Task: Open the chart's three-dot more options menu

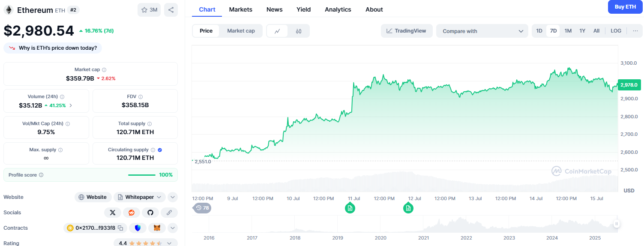Action: pyautogui.click(x=635, y=31)
